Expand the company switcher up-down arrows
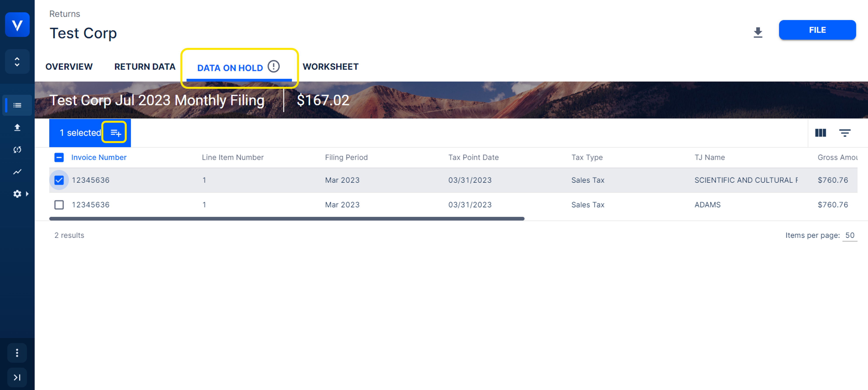This screenshot has height=390, width=868. [x=17, y=62]
